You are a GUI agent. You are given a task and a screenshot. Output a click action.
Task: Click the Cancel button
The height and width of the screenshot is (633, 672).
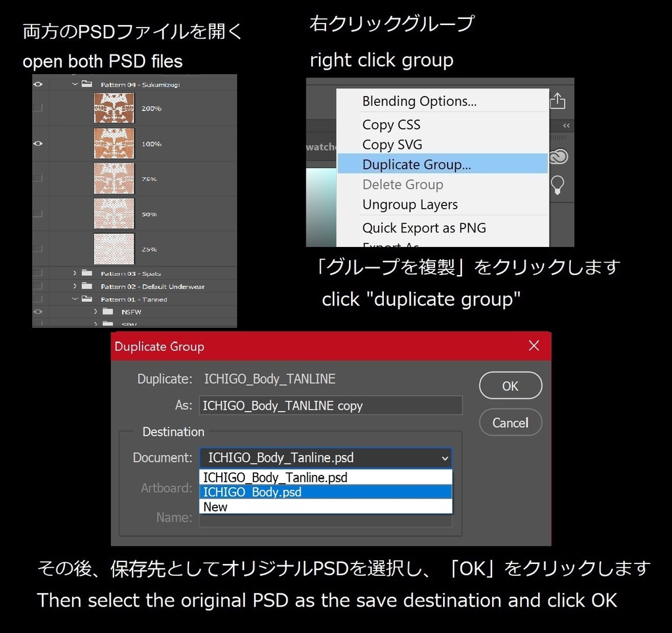click(x=511, y=422)
